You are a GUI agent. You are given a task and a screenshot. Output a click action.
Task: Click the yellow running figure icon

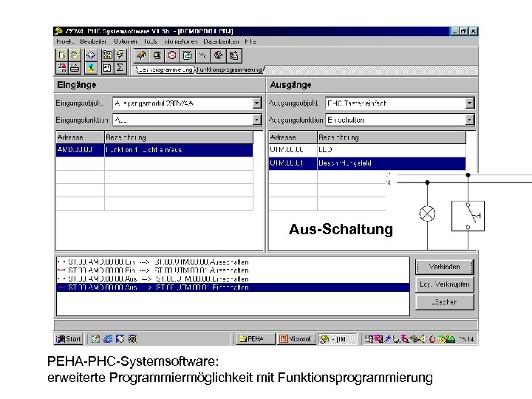click(91, 67)
